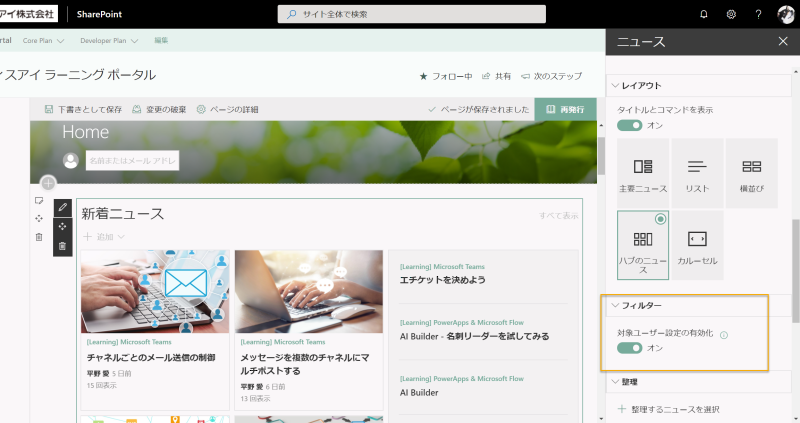Click 変更の破棄 in the toolbar
800x423 pixels.
(x=159, y=109)
